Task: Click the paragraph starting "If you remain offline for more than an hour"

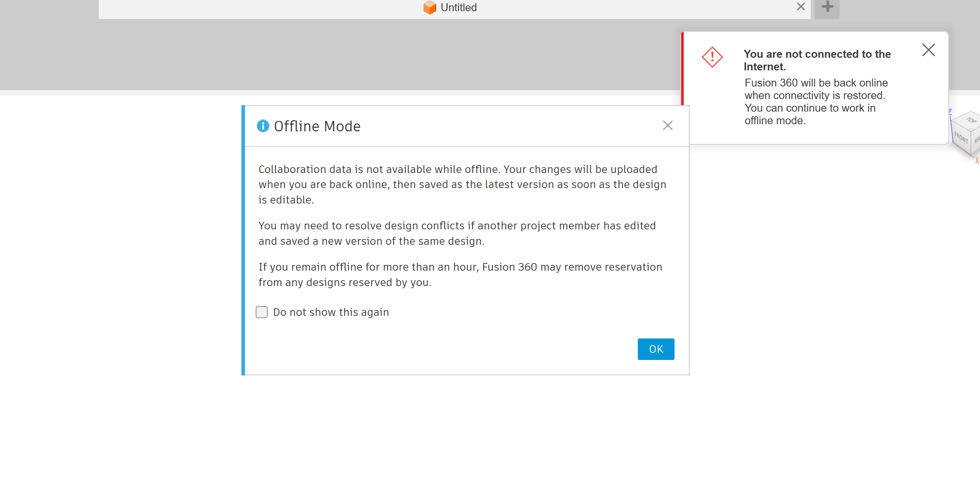Action: [460, 275]
